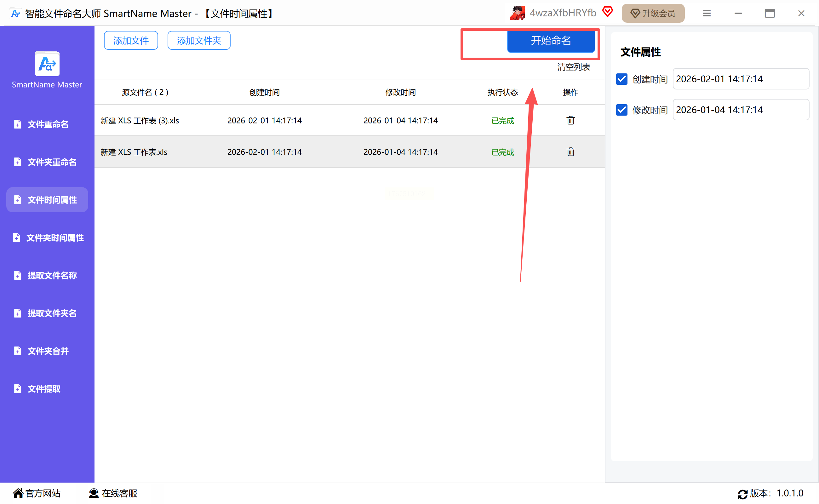Switch to 文件重命名 in sidebar
Viewport: 819px width, 504px height.
[x=47, y=124]
